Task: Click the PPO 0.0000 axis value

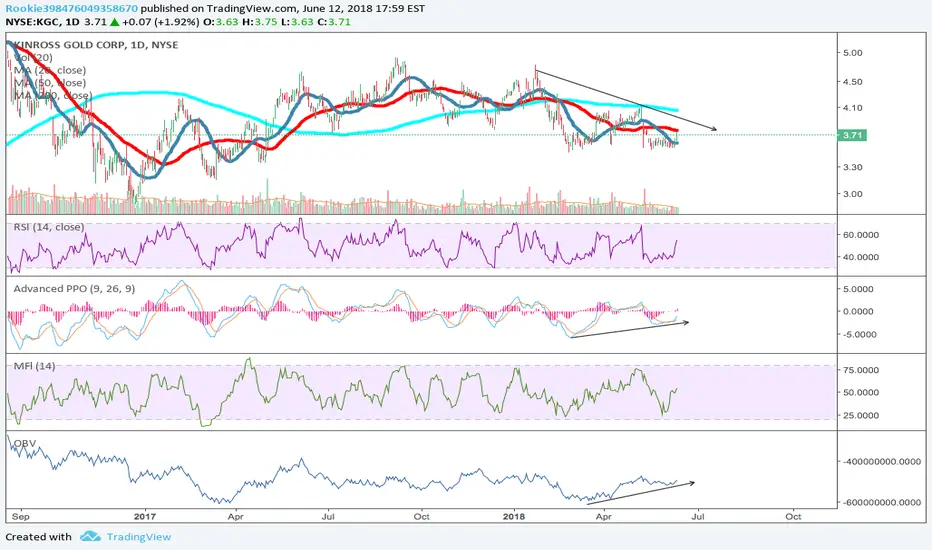Action: 858,312
